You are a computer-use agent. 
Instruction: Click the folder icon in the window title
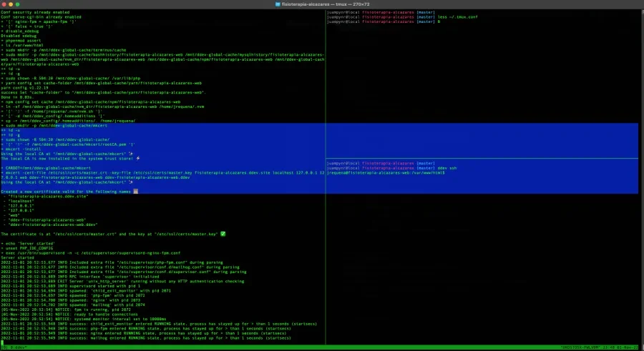pos(278,4)
